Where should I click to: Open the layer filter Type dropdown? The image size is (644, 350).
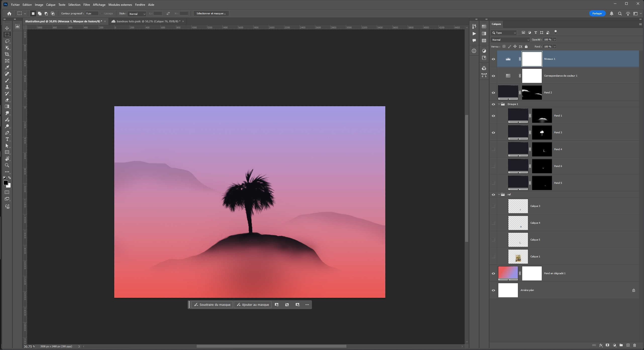point(504,33)
